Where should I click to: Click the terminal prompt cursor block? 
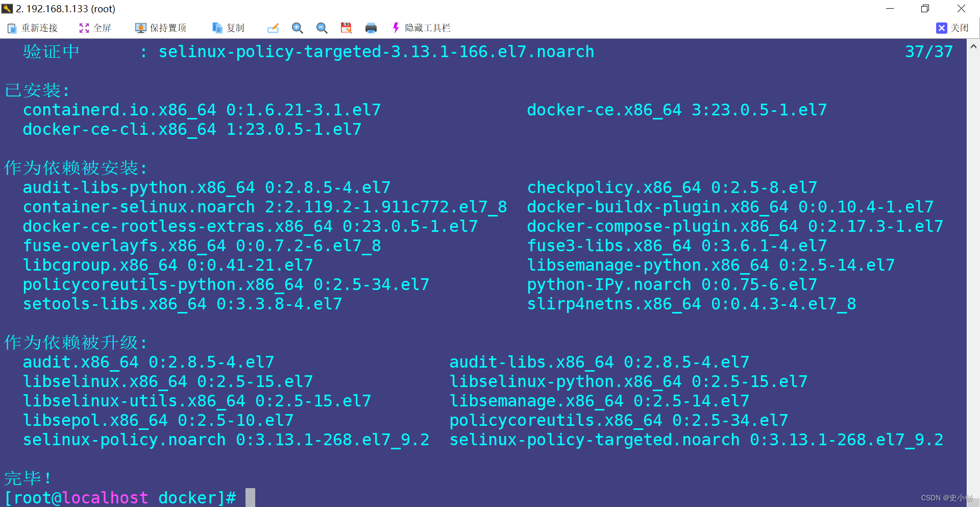(x=250, y=497)
